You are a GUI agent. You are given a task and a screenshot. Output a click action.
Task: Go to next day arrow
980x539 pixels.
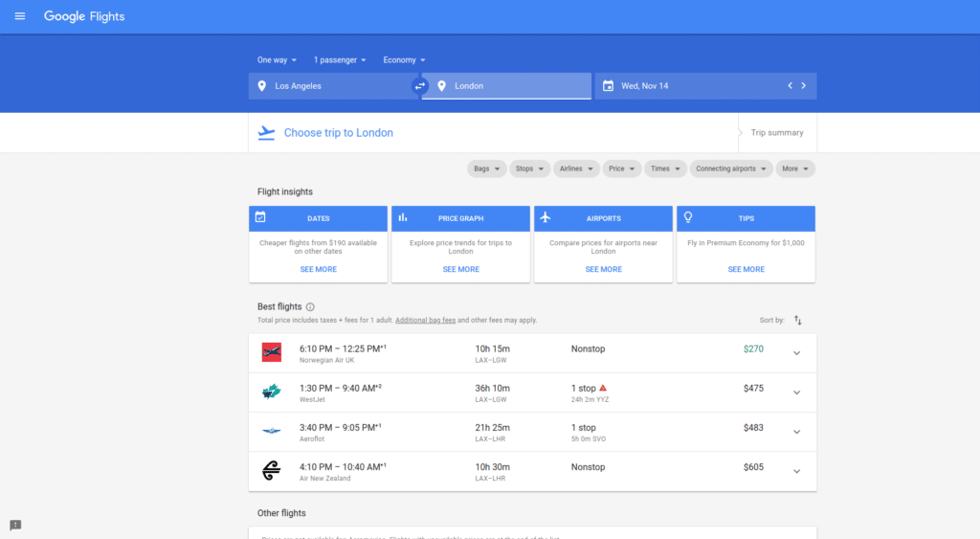tap(804, 85)
